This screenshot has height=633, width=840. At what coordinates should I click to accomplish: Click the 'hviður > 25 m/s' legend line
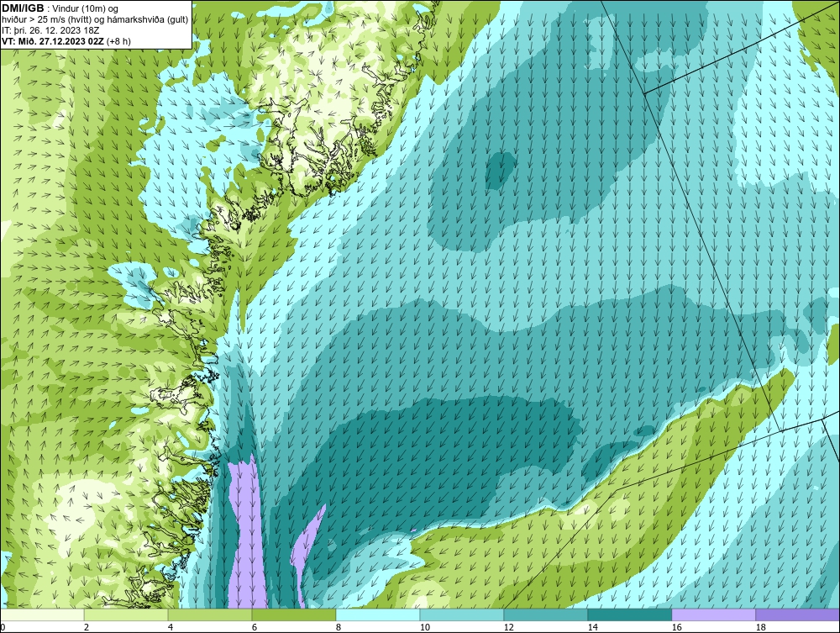(95, 19)
